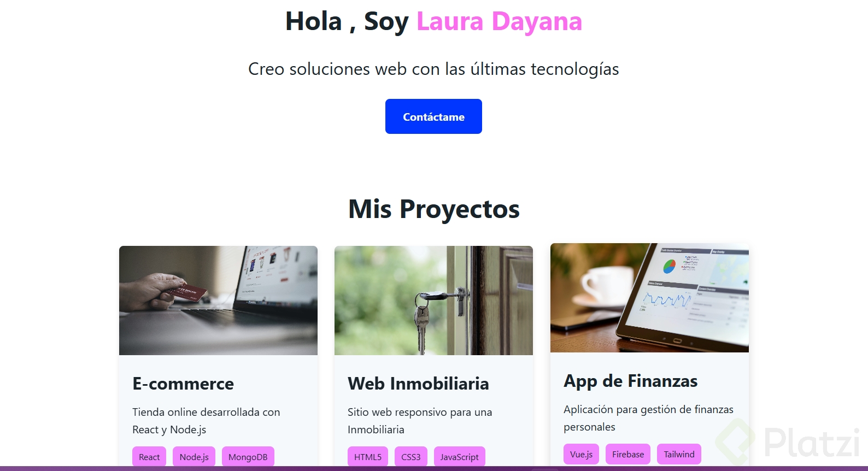Select the MongoDB tag
This screenshot has height=471, width=868.
(248, 457)
